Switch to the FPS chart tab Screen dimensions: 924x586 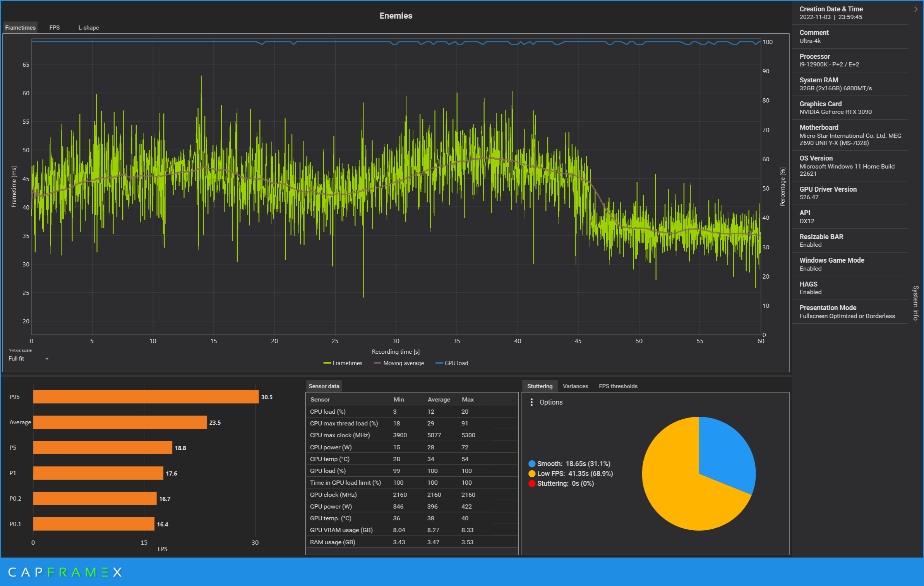pos(54,28)
